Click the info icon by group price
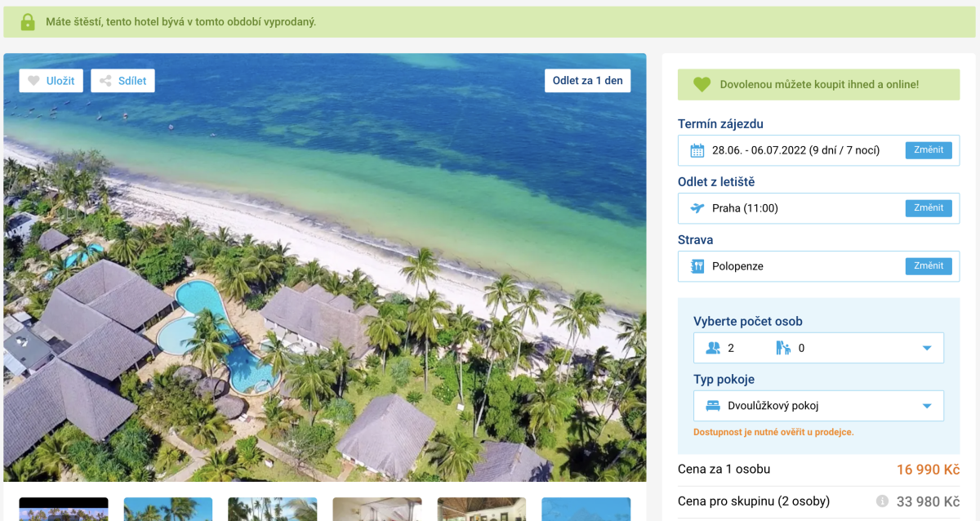This screenshot has width=980, height=521. 882,501
